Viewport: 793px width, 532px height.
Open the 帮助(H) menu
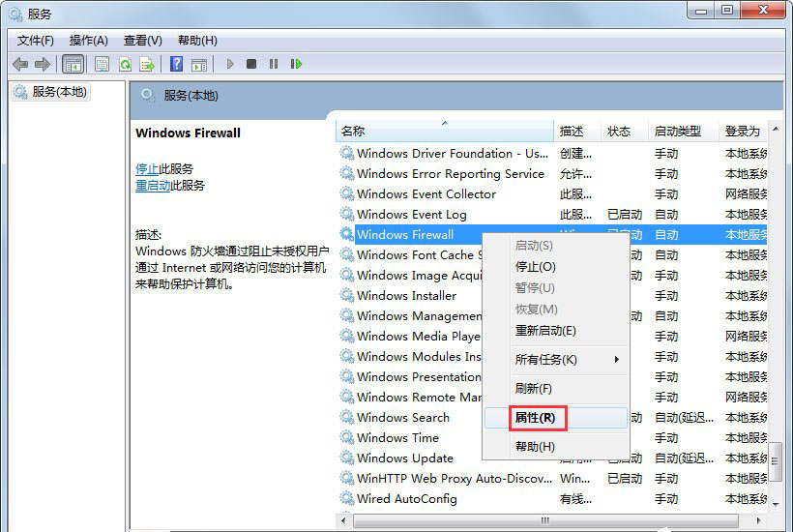pos(197,41)
